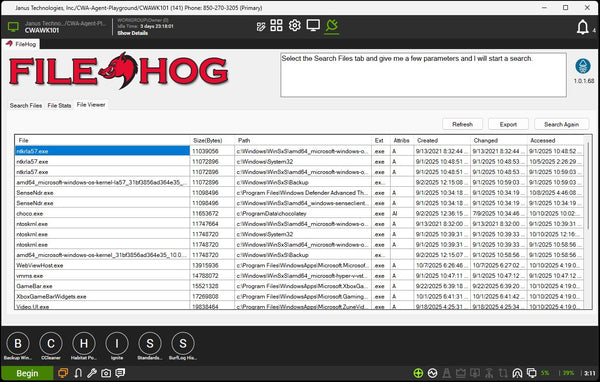The height and width of the screenshot is (382, 600).
Task: Click the greyed-out crop icon in bottom bar
Action: pyautogui.click(x=503, y=373)
